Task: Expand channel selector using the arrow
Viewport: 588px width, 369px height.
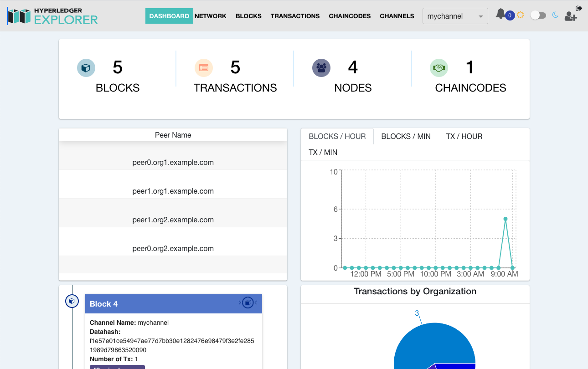Action: pos(481,17)
